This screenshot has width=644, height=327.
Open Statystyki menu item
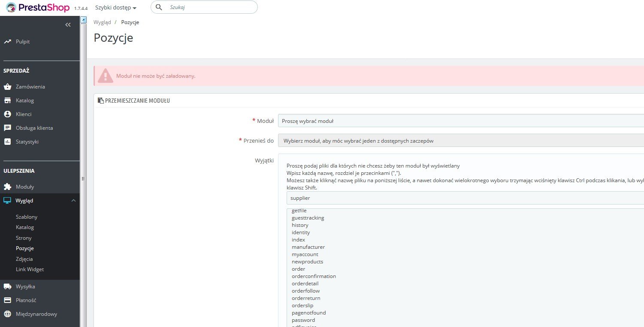point(27,142)
